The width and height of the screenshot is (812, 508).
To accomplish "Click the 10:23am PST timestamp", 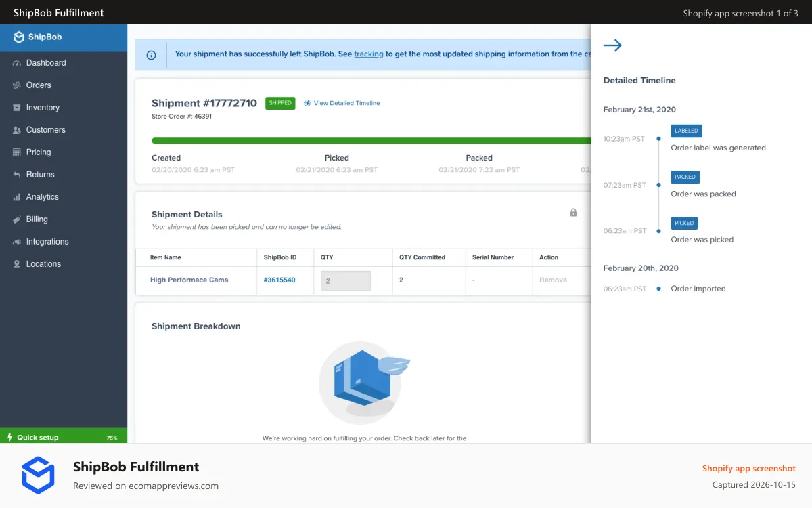I will coord(624,139).
